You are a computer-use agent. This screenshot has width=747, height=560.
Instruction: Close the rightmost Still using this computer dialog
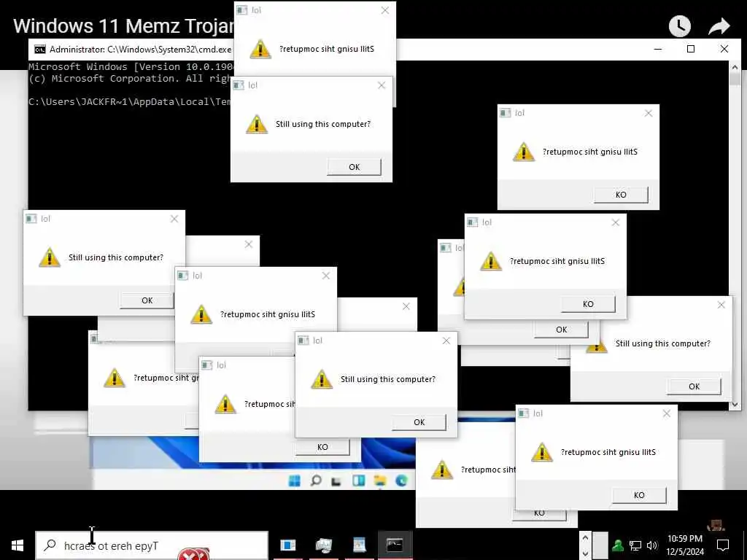721,305
